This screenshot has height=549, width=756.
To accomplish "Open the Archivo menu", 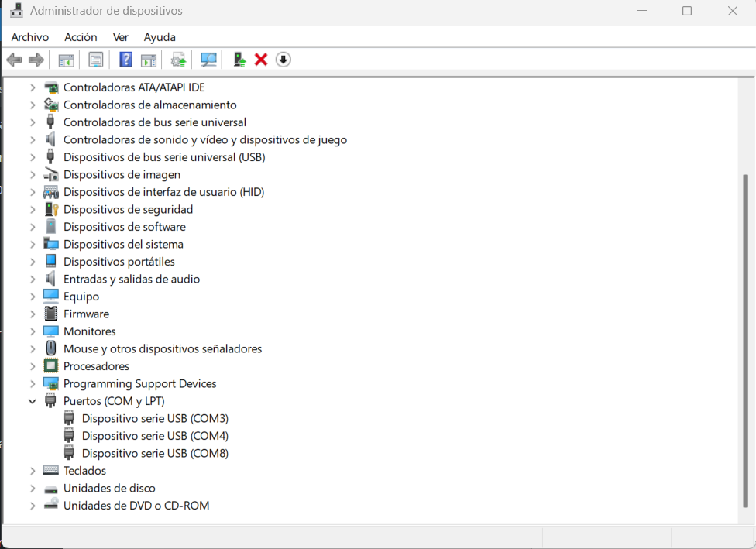I will point(30,37).
